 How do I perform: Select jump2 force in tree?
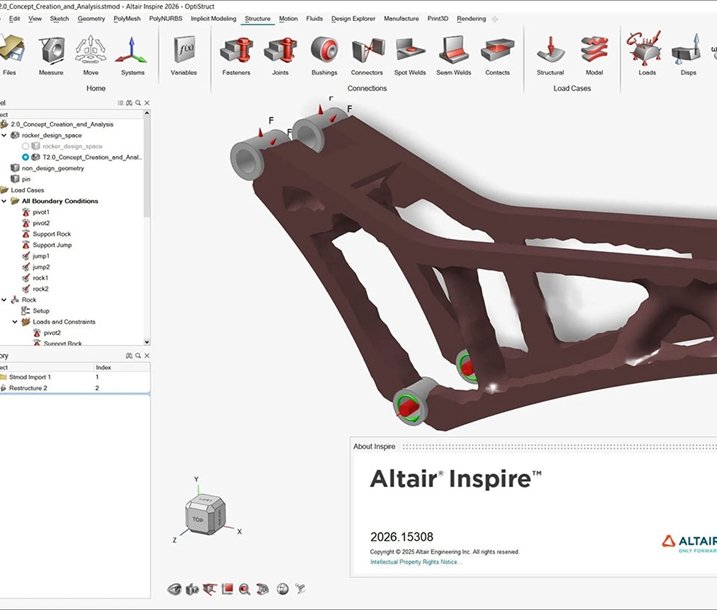pos(41,267)
